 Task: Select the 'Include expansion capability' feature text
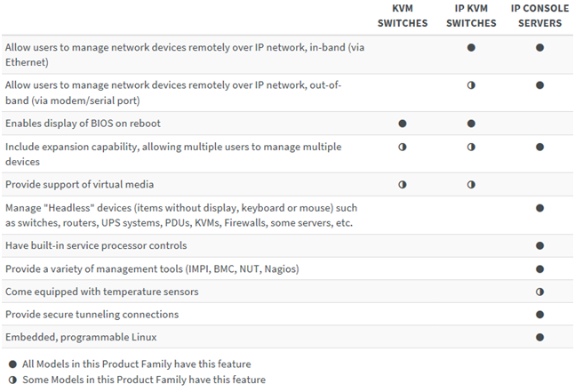pyautogui.click(x=173, y=154)
